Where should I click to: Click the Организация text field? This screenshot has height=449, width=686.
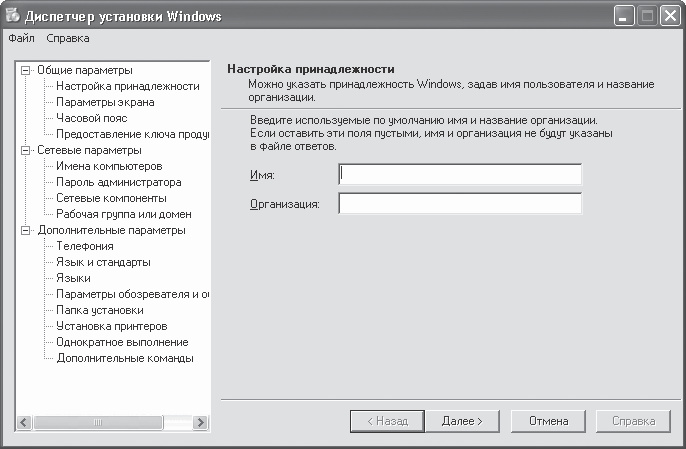pos(460,204)
